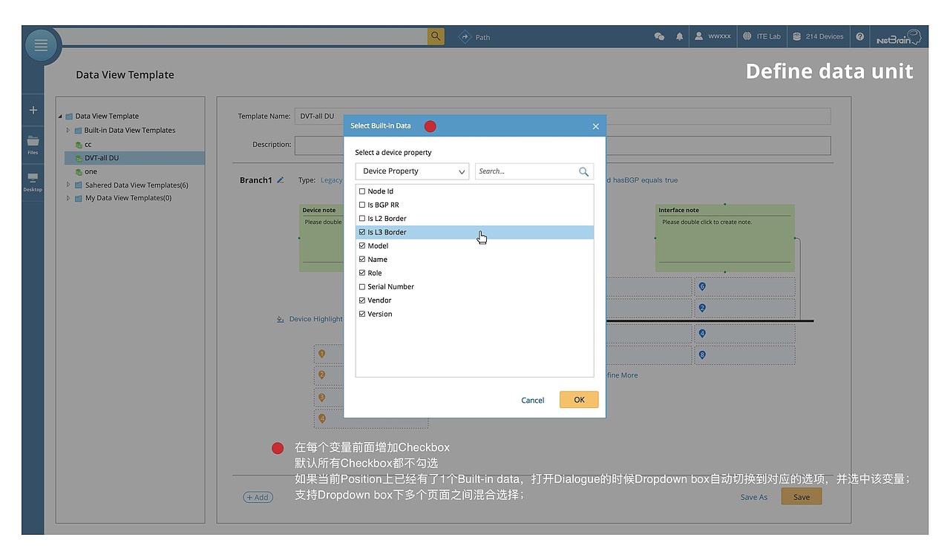Click the search magnifier icon in top bar
The width and height of the screenshot is (950, 560).
point(435,36)
